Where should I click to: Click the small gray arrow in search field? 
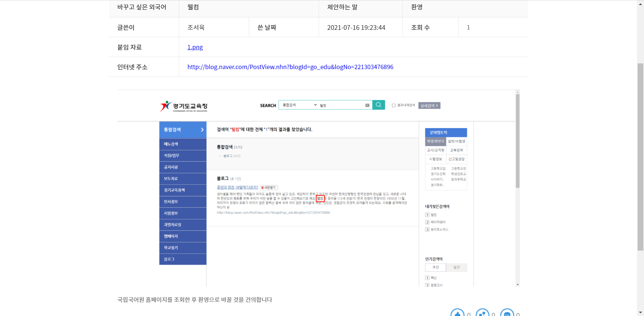pyautogui.click(x=367, y=105)
